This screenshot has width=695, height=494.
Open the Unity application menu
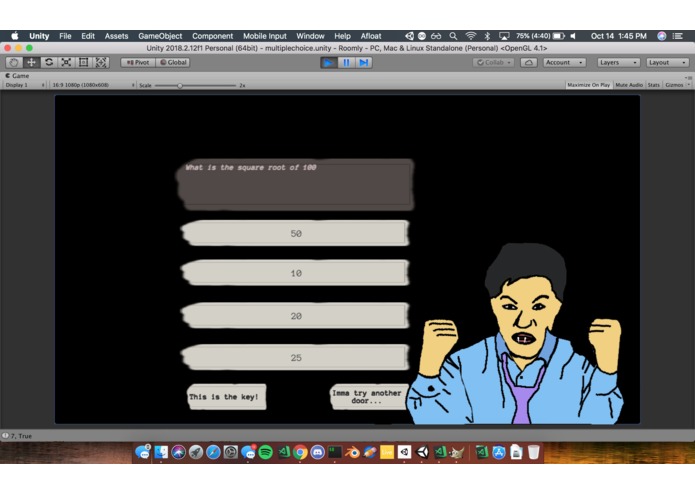pyautogui.click(x=39, y=36)
